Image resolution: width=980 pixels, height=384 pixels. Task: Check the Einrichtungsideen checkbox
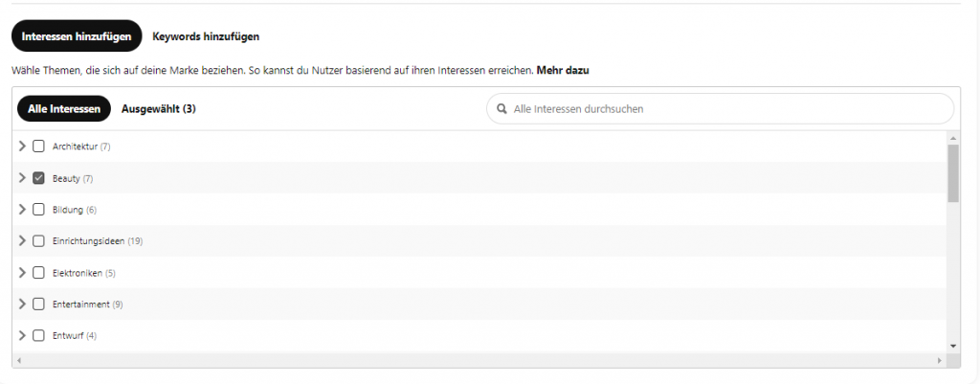(38, 240)
